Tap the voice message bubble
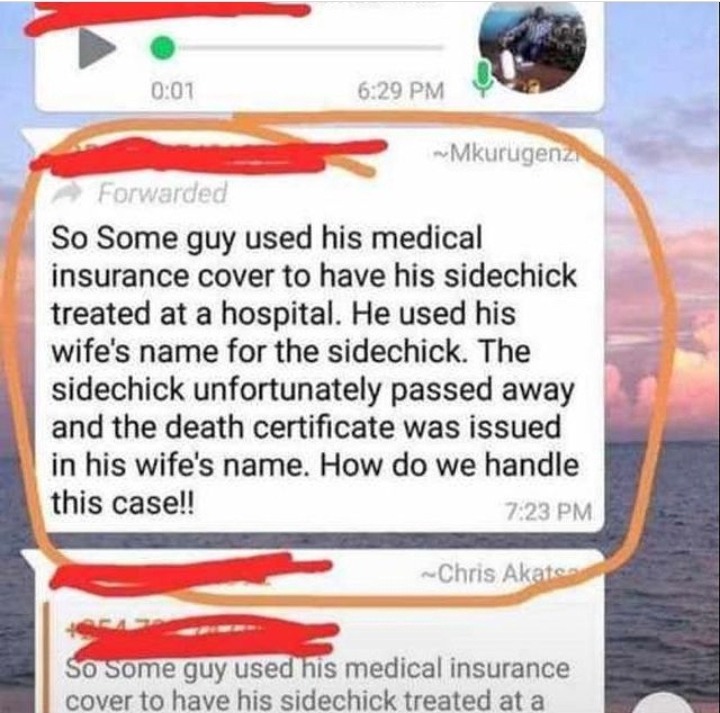The width and height of the screenshot is (720, 713). (319, 55)
